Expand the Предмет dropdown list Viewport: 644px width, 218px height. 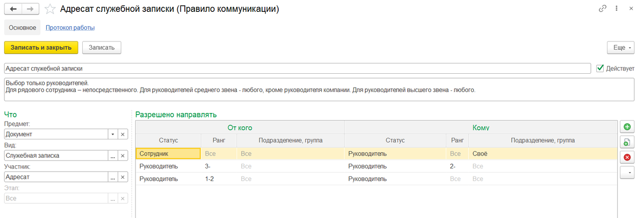pyautogui.click(x=113, y=135)
